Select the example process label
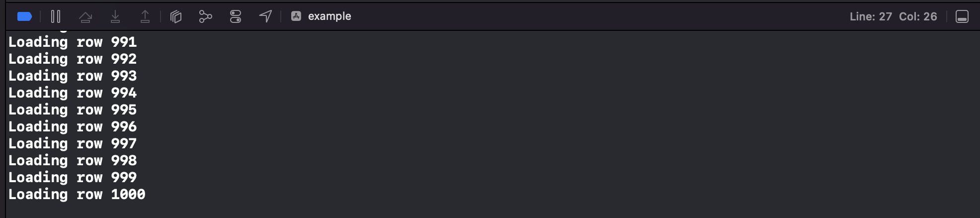 click(x=329, y=16)
